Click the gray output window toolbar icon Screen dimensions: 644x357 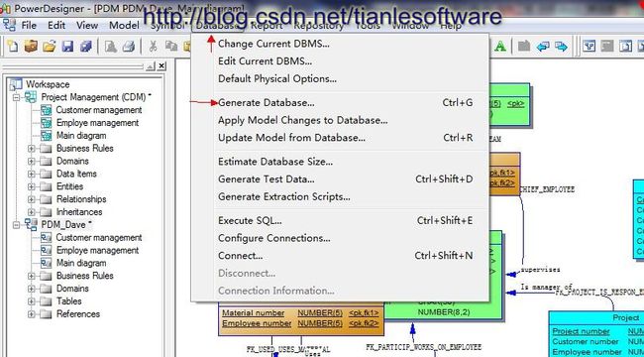[x=607, y=46]
